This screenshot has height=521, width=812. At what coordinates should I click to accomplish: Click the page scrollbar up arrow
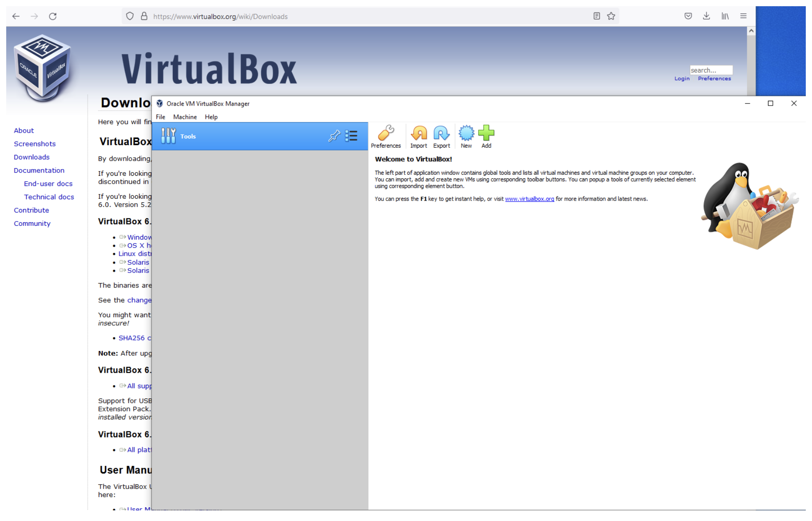751,31
